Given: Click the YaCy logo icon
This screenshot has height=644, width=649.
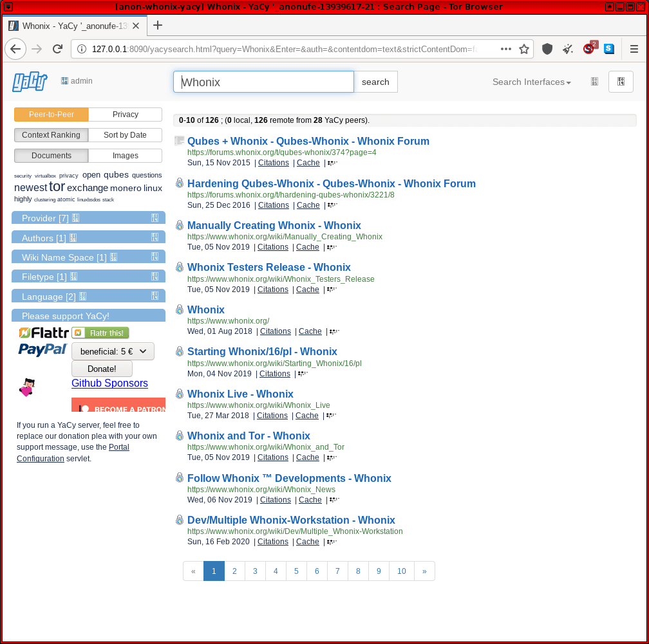Looking at the screenshot, I should coord(30,82).
